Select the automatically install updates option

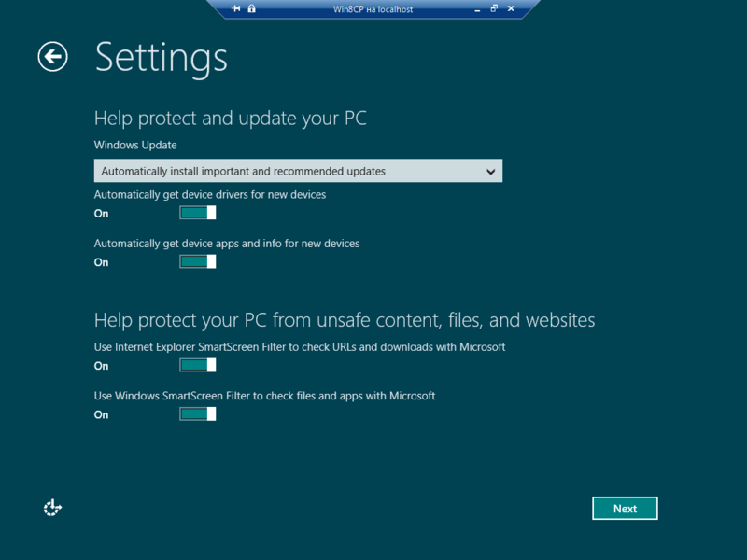coord(297,171)
